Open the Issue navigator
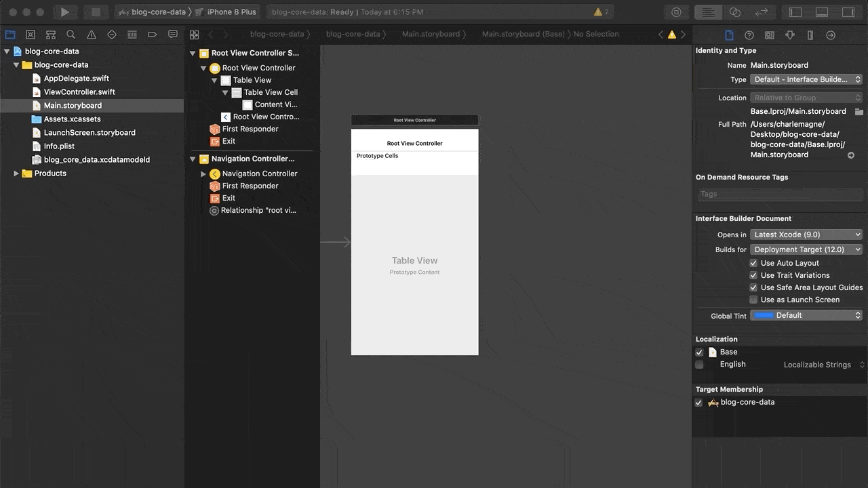This screenshot has width=868, height=488. click(x=92, y=35)
